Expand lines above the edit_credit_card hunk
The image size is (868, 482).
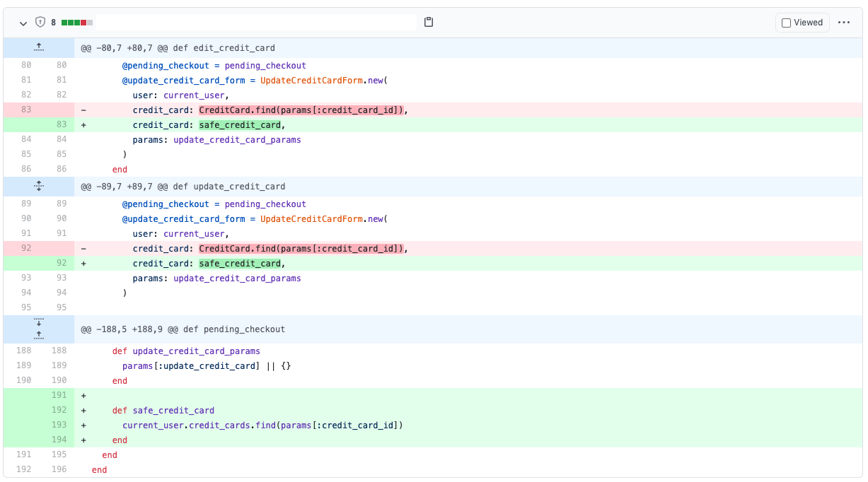(39, 47)
